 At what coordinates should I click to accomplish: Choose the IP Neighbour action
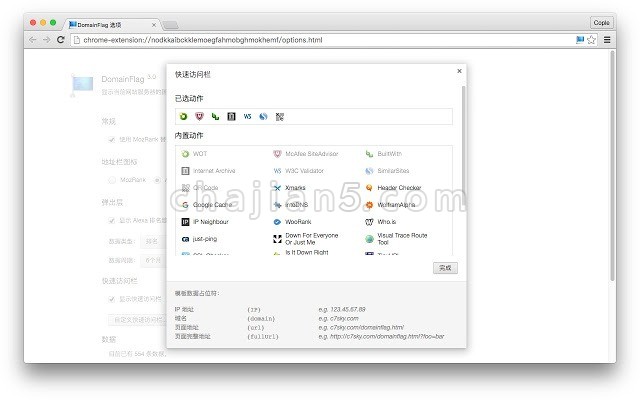point(211,221)
